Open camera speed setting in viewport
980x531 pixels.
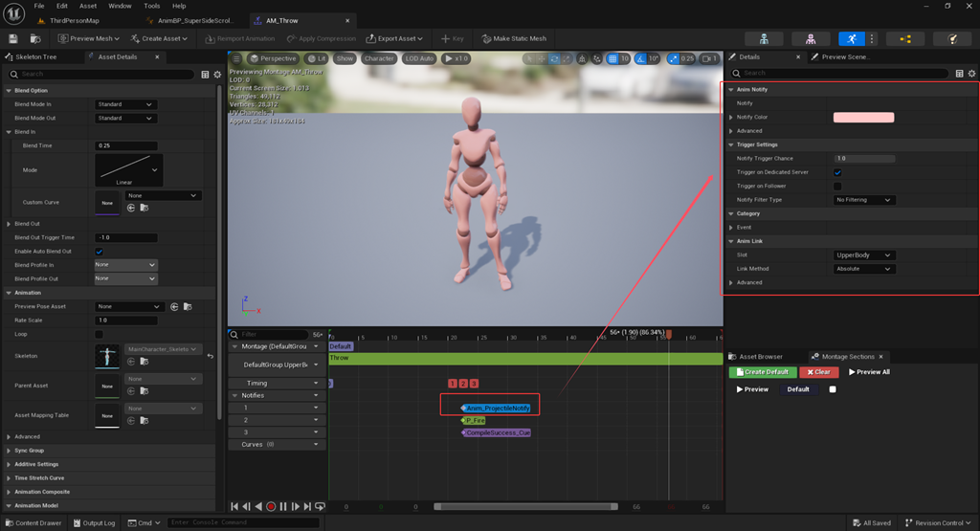pyautogui.click(x=709, y=58)
